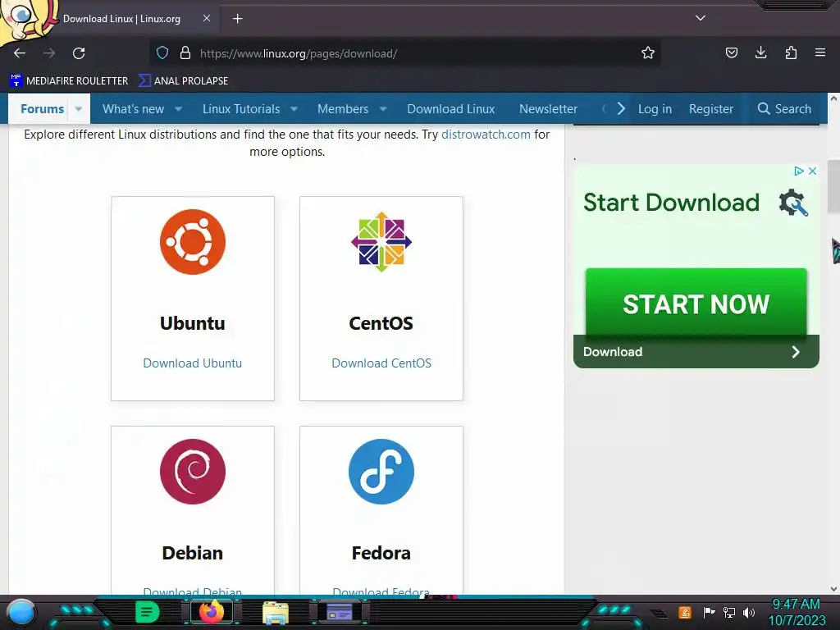Open the Download Linux nav item

pyautogui.click(x=450, y=109)
